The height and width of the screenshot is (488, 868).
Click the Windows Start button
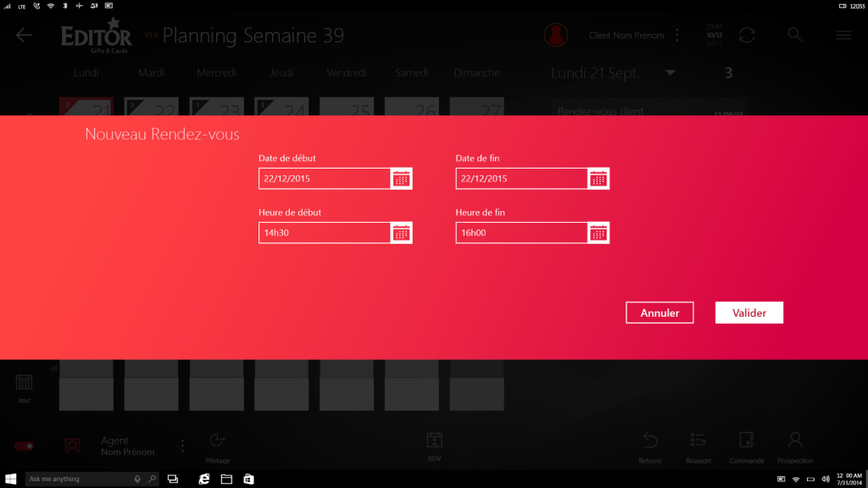pyautogui.click(x=12, y=479)
